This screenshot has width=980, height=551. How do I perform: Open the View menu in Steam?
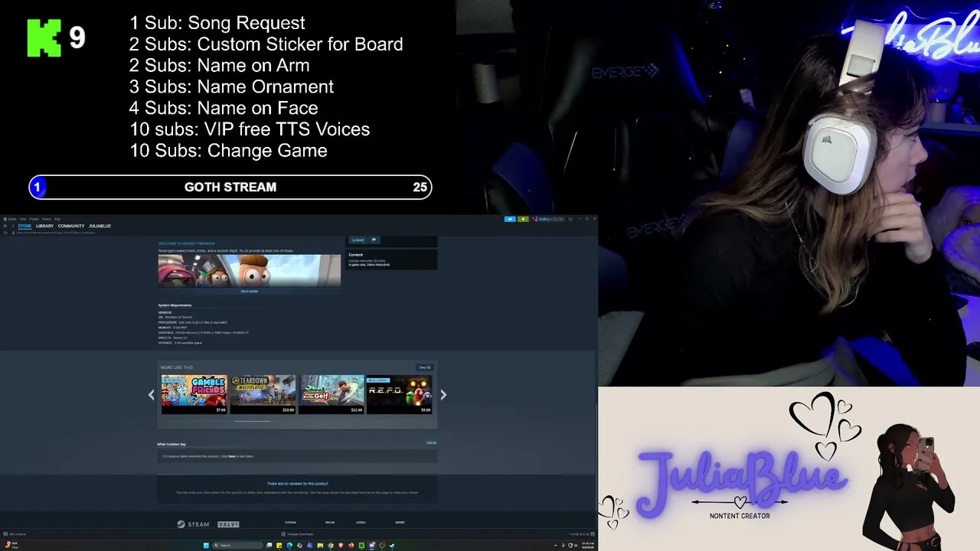pos(23,219)
